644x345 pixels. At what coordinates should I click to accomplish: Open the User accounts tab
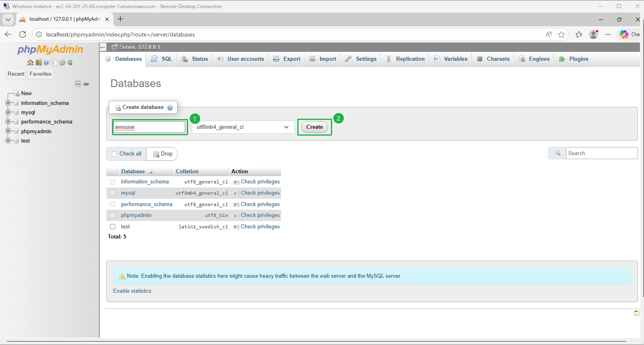click(x=241, y=59)
